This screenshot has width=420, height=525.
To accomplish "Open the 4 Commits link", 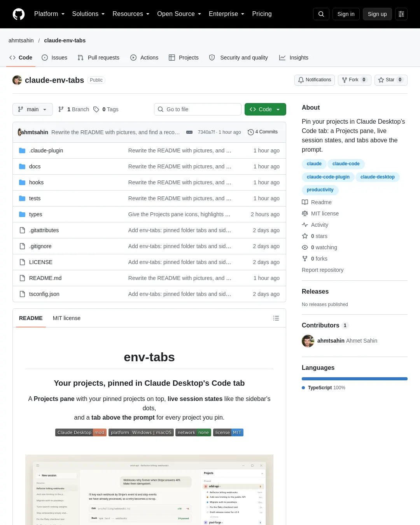I will coord(263,132).
